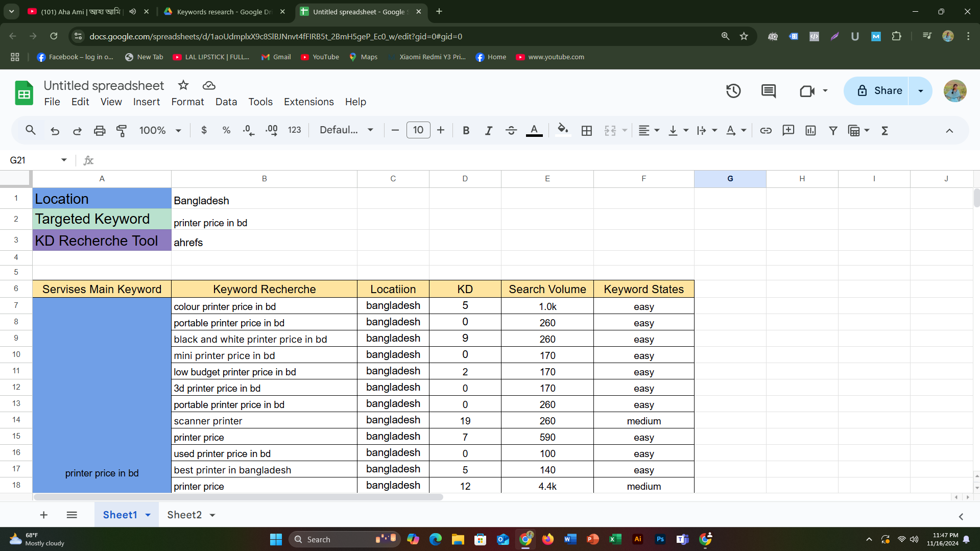
Task: Open the default font dropdown
Action: click(x=346, y=131)
